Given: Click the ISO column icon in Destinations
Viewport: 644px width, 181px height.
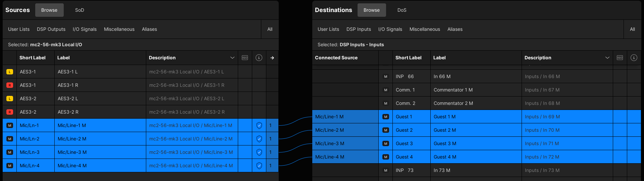Looking at the screenshot, I should click(620, 58).
